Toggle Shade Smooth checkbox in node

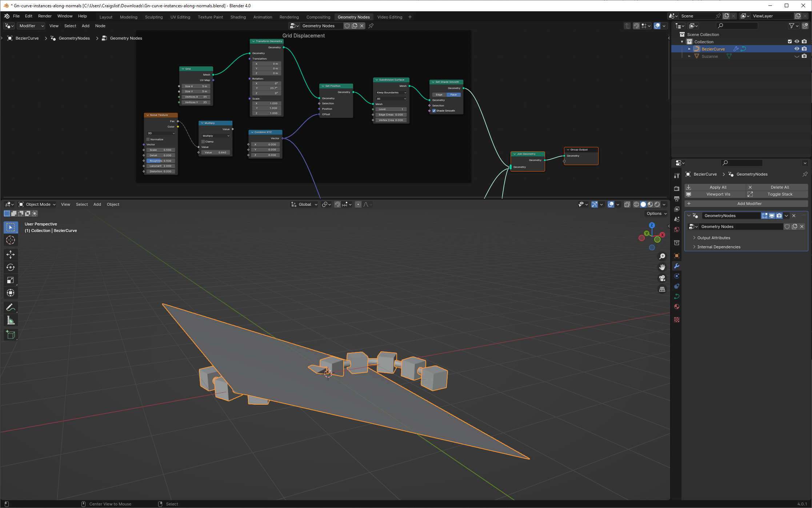click(434, 111)
